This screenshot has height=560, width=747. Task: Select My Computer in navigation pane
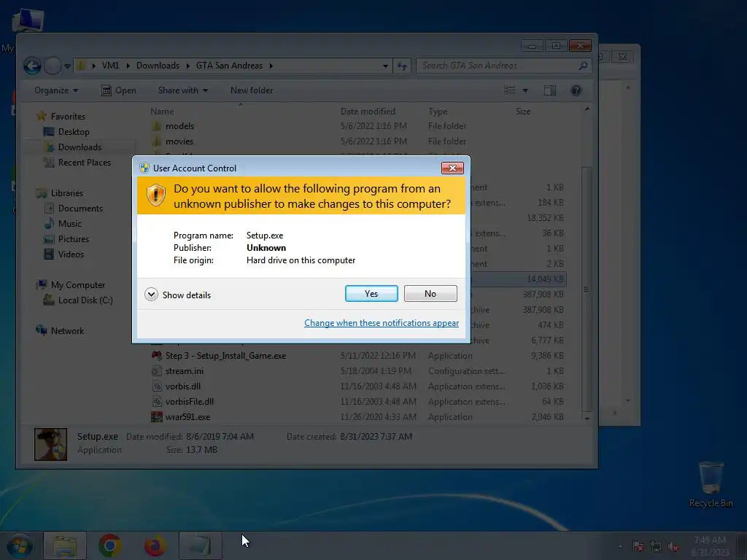(71, 285)
